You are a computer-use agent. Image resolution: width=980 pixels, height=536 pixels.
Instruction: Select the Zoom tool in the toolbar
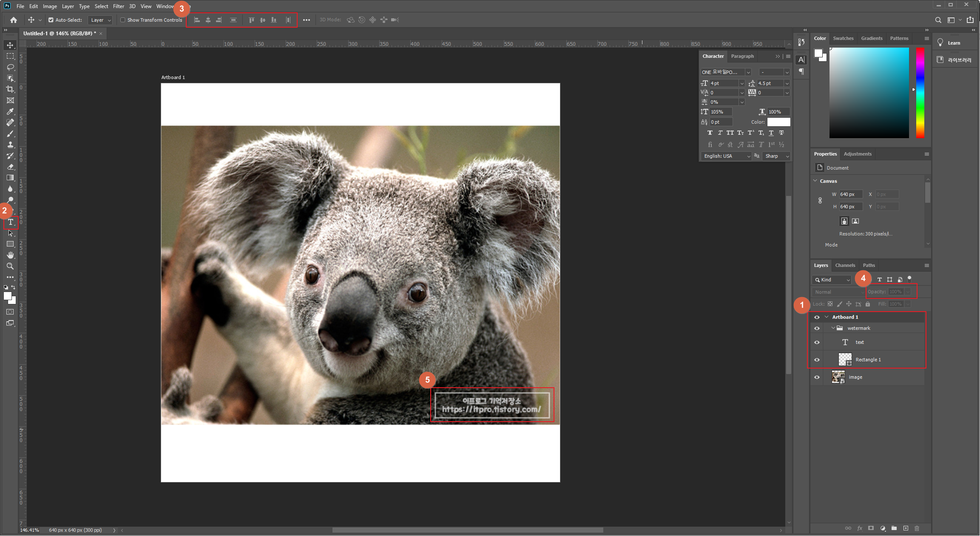[10, 266]
